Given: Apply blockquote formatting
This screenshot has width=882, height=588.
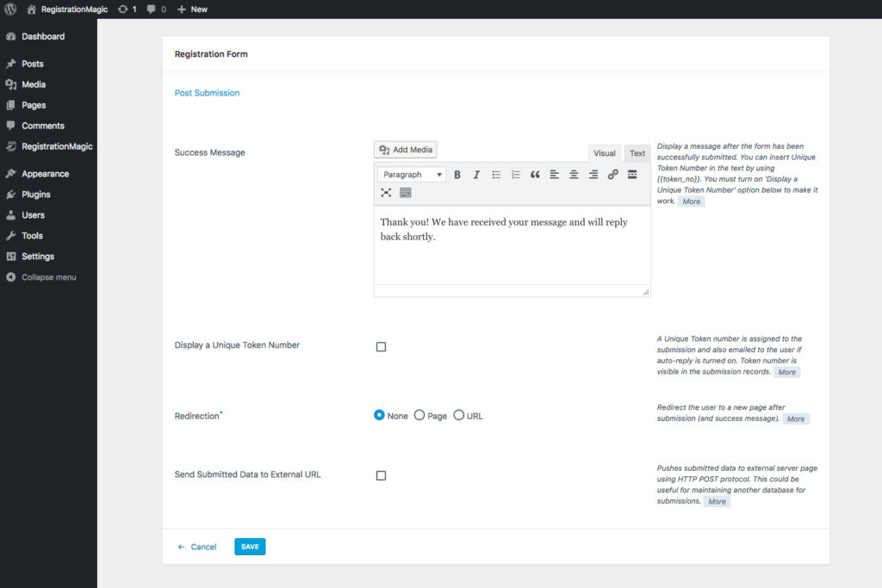Looking at the screenshot, I should click(x=535, y=175).
